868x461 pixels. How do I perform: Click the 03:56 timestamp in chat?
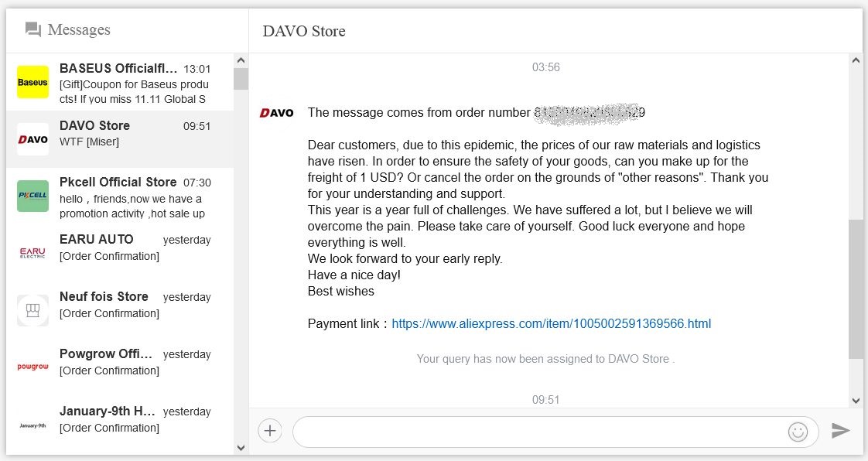click(546, 67)
